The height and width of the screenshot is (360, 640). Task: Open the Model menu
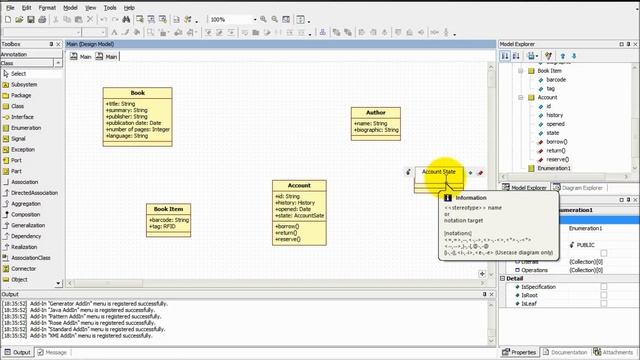click(70, 8)
